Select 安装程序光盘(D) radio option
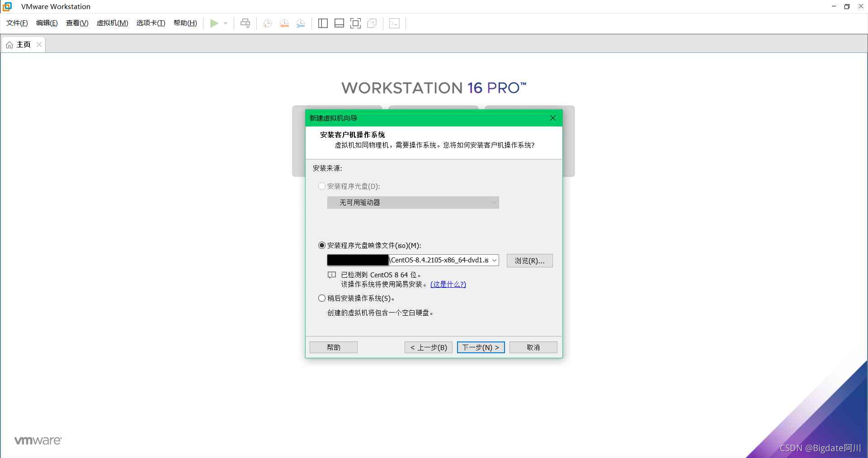Screen dimensions: 868x458 pyautogui.click(x=322, y=186)
